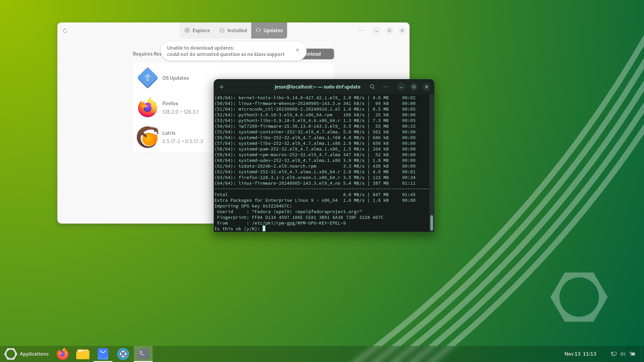Select the Lutris update icon

point(148,137)
